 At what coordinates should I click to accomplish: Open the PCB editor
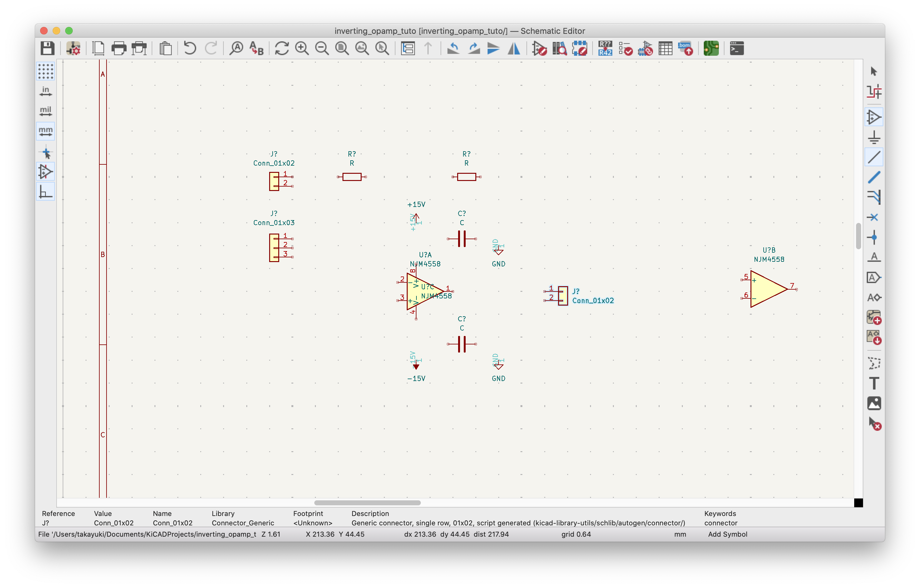coord(711,49)
